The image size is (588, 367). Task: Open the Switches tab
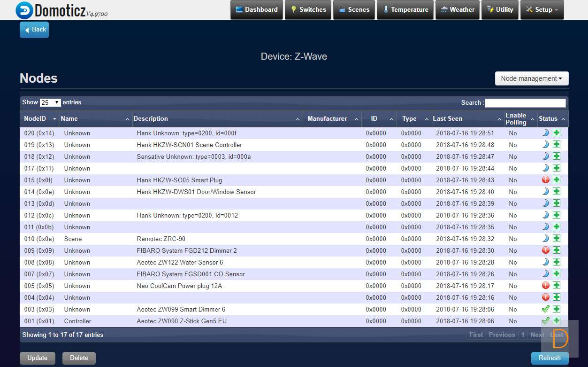tap(308, 10)
